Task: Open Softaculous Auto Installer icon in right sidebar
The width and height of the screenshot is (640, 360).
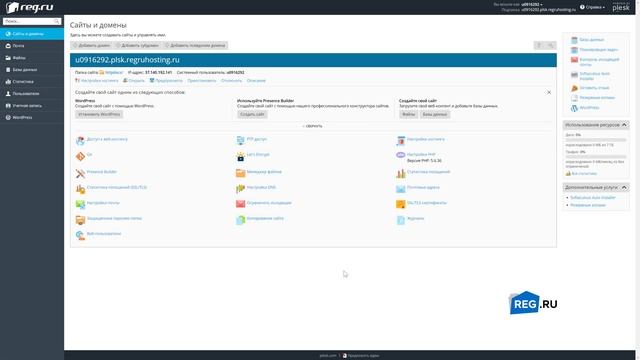Action: coord(574,75)
